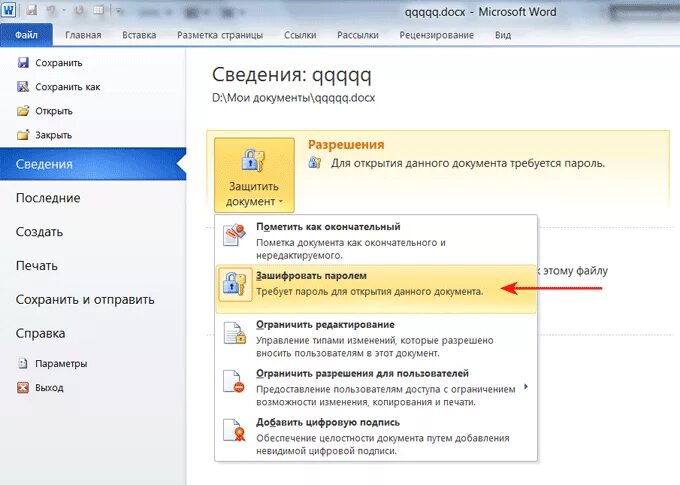This screenshot has width=680, height=485.
Task: Choose Ограничить разрешения для пользователей
Action: click(x=376, y=387)
